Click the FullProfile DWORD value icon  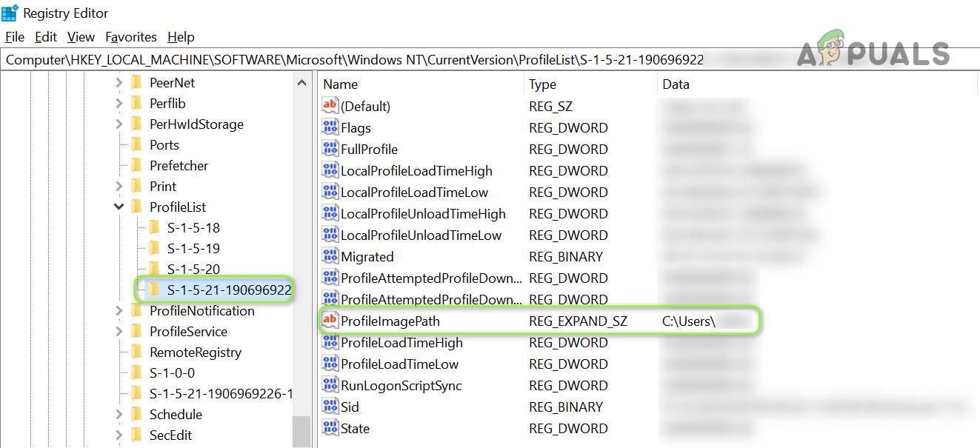pos(330,149)
